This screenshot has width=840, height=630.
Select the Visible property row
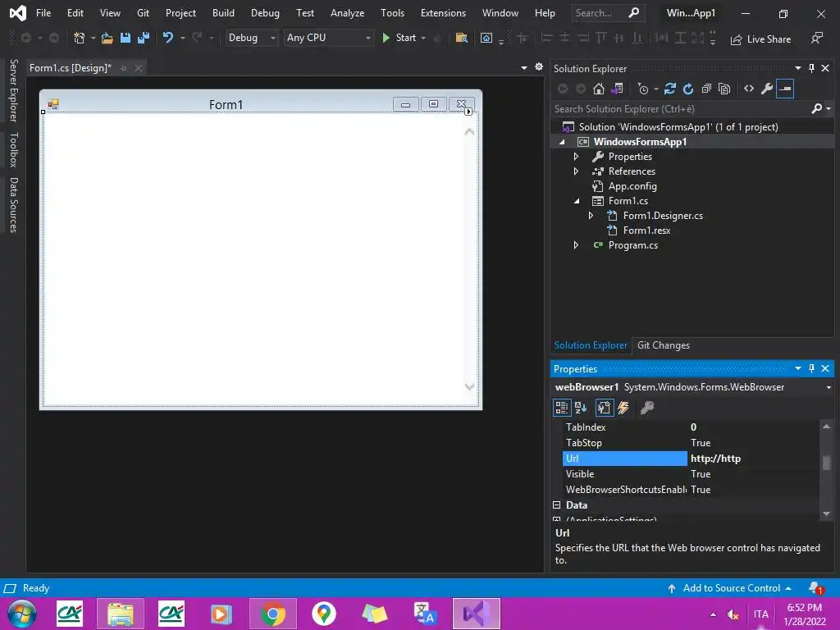[x=690, y=474]
